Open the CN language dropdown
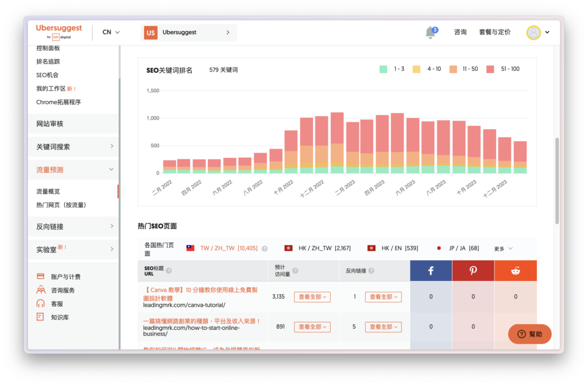588x385 pixels. click(111, 32)
